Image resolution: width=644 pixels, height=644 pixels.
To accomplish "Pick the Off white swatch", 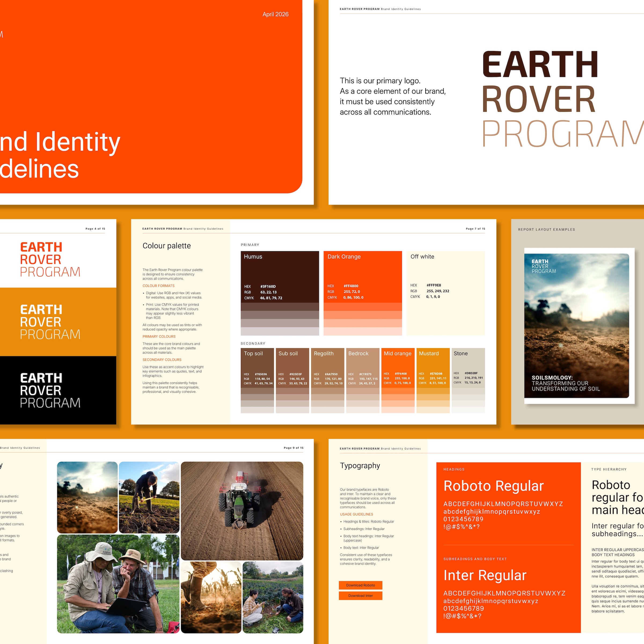I will [446, 293].
